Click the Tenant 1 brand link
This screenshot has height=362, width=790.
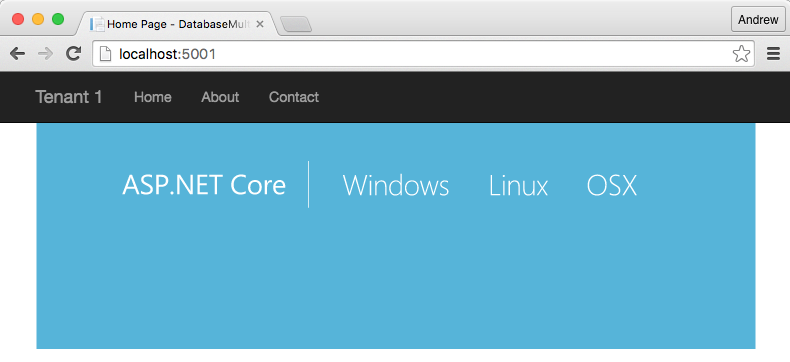click(69, 97)
